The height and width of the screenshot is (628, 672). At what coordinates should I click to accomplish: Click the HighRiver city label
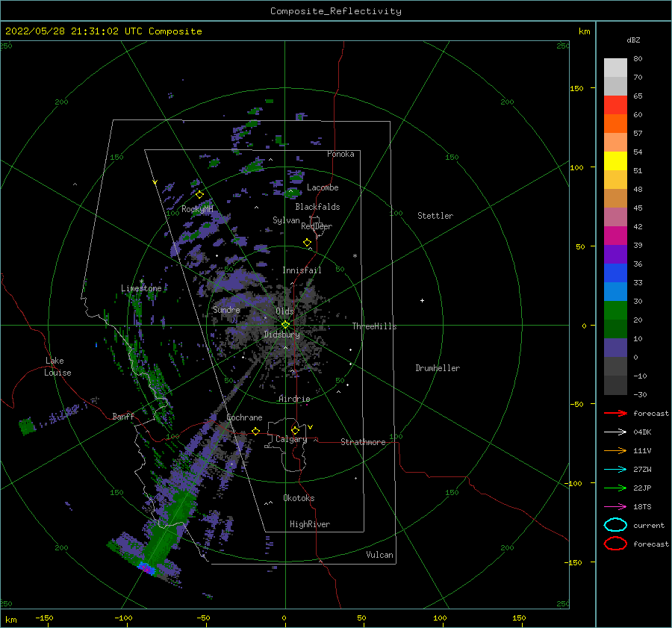[310, 524]
